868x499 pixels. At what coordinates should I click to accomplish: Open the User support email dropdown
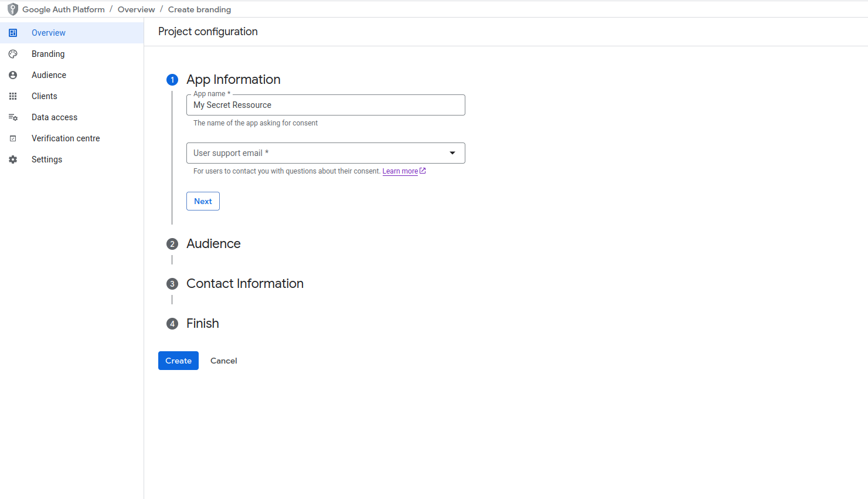pos(316,153)
